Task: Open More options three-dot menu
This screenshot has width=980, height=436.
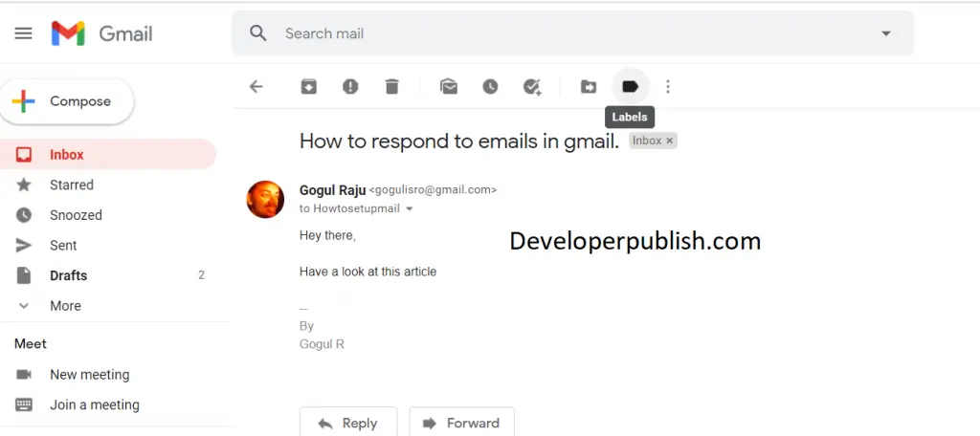Action: (x=668, y=86)
